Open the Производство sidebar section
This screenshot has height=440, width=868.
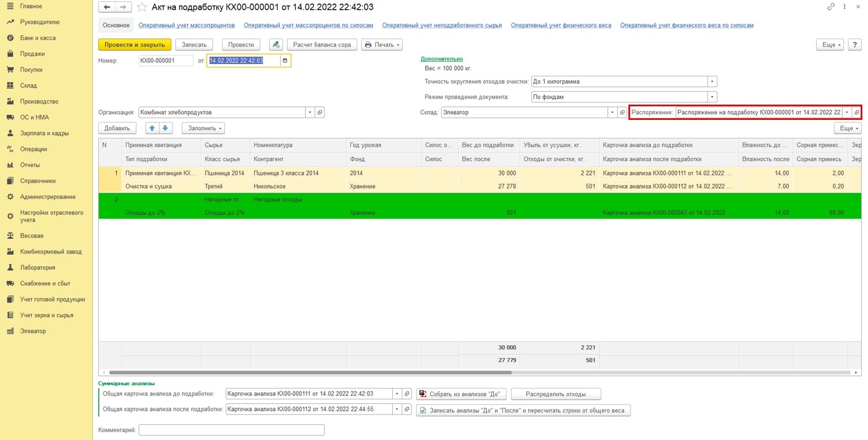(39, 101)
